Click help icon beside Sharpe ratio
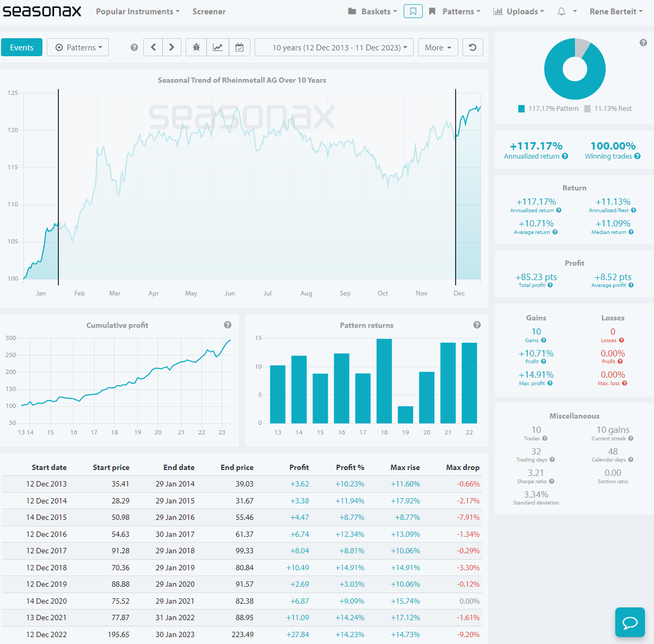Image resolution: width=654 pixels, height=644 pixels. tap(552, 481)
